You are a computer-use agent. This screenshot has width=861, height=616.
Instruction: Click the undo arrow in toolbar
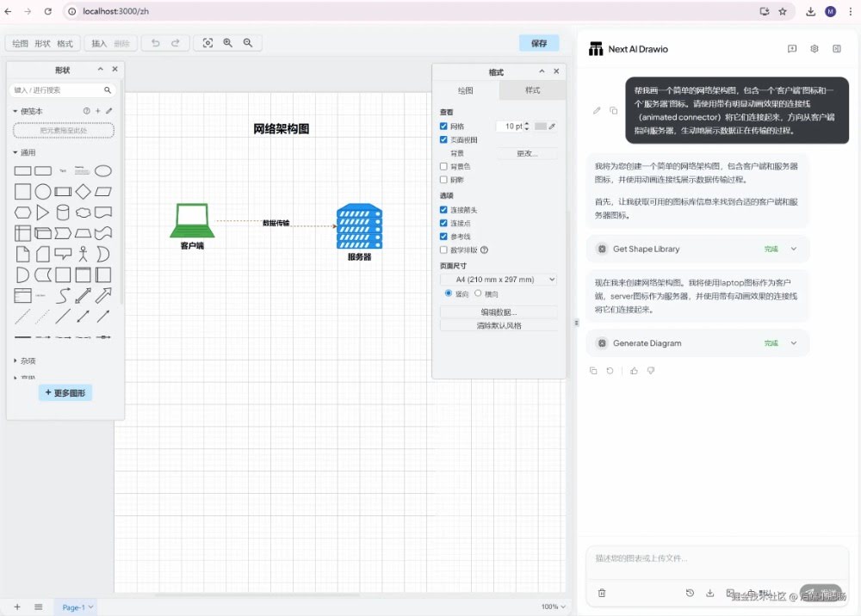point(156,43)
